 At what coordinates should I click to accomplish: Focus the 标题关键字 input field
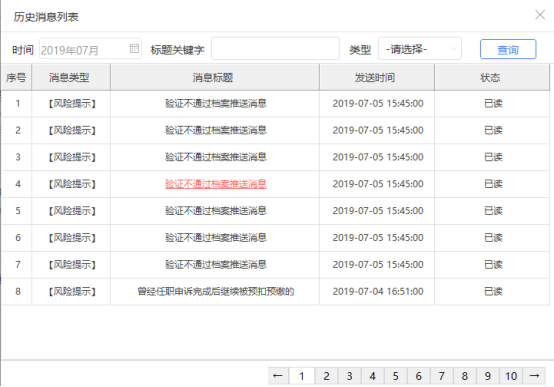tap(275, 49)
